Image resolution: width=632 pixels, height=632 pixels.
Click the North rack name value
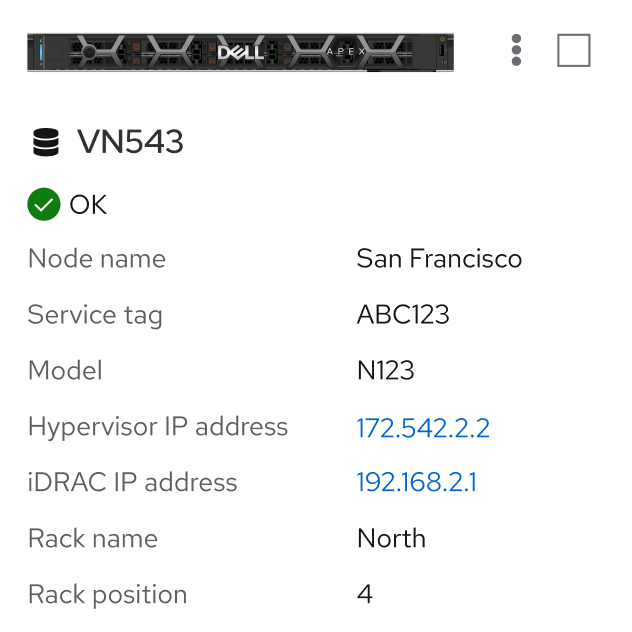[x=391, y=539]
